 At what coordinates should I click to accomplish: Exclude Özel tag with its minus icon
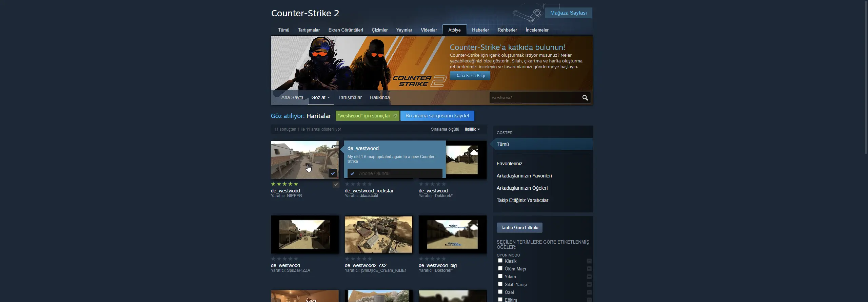[x=589, y=292]
